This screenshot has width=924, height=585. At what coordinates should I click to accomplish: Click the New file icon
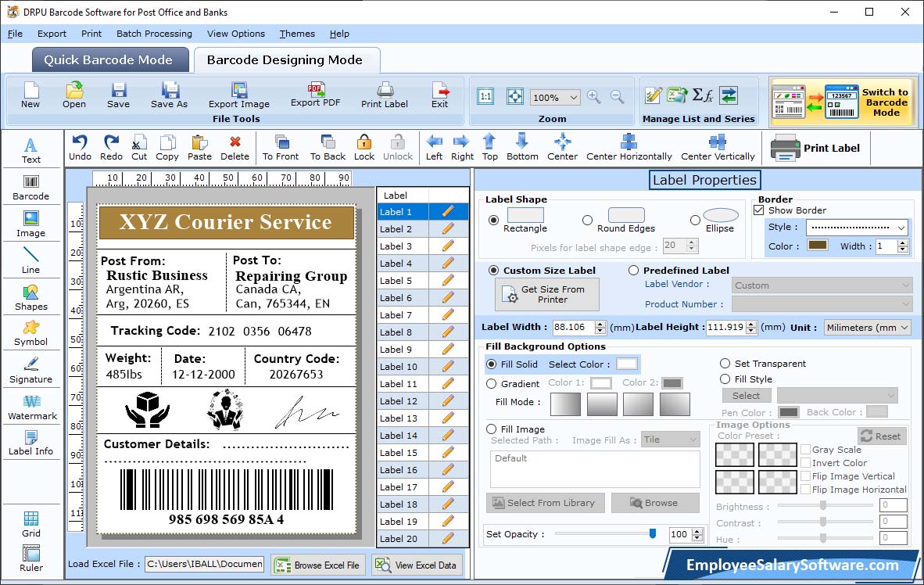[x=30, y=95]
